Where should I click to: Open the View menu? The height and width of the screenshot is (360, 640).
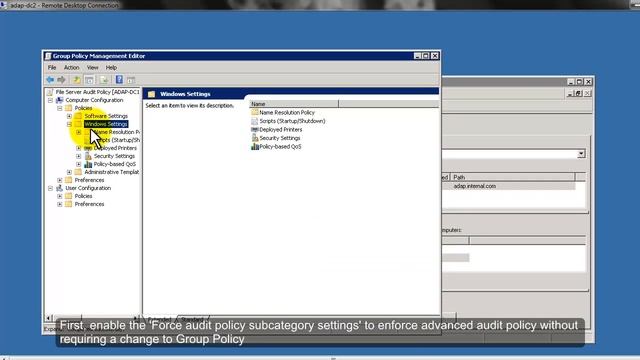point(93,67)
